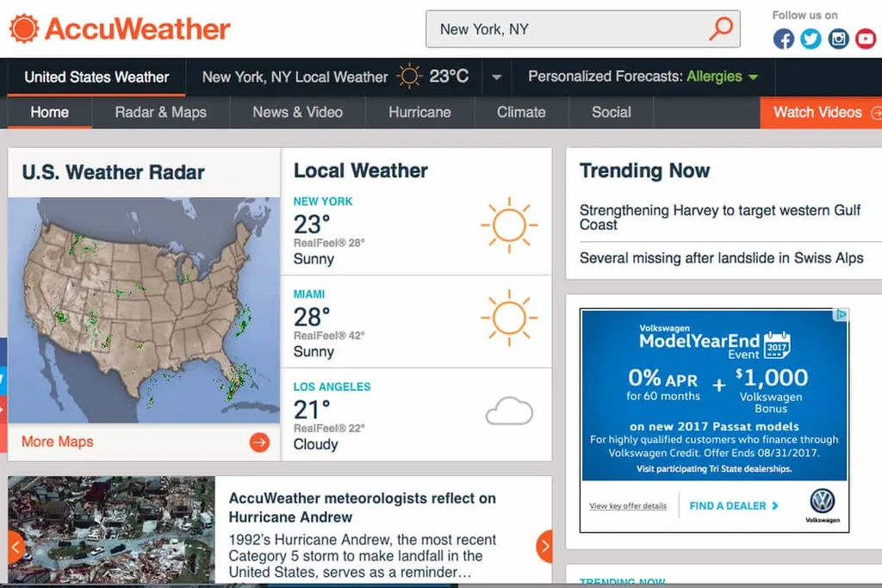Click the MIAMI city label
Image resolution: width=882 pixels, height=588 pixels.
point(309,294)
